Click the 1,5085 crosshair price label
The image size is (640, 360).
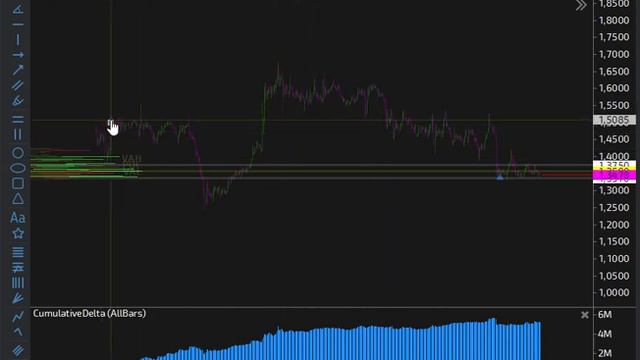(614, 120)
